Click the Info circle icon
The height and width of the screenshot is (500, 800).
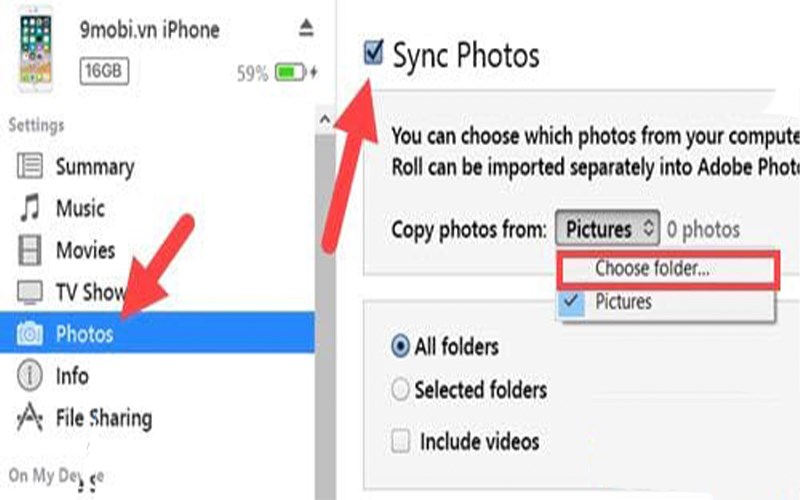30,376
